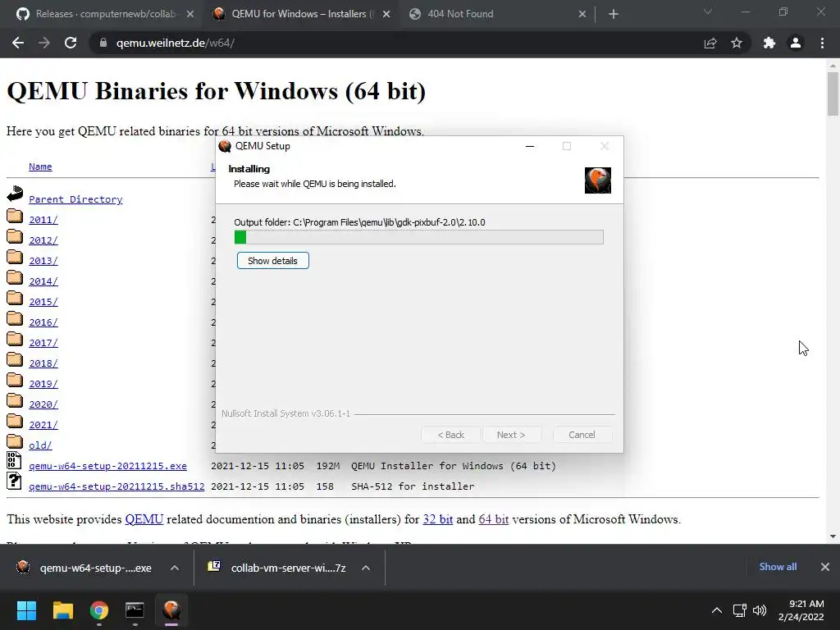840x630 pixels.
Task: Close the GitHub Releases tab
Action: coord(190,14)
